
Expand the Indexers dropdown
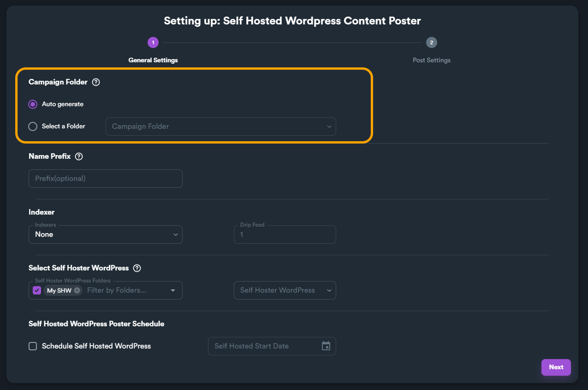pyautogui.click(x=105, y=234)
